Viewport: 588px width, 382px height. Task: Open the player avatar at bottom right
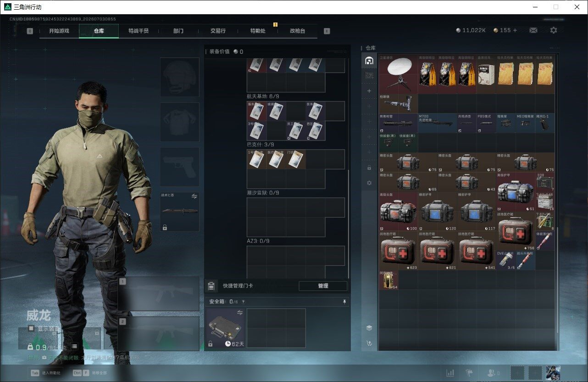coord(553,373)
